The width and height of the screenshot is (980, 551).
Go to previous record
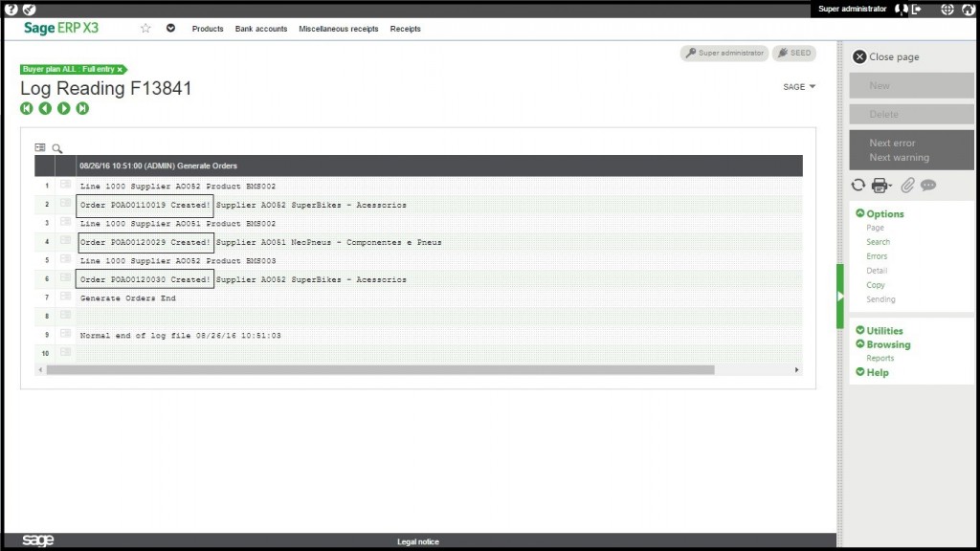coord(45,109)
